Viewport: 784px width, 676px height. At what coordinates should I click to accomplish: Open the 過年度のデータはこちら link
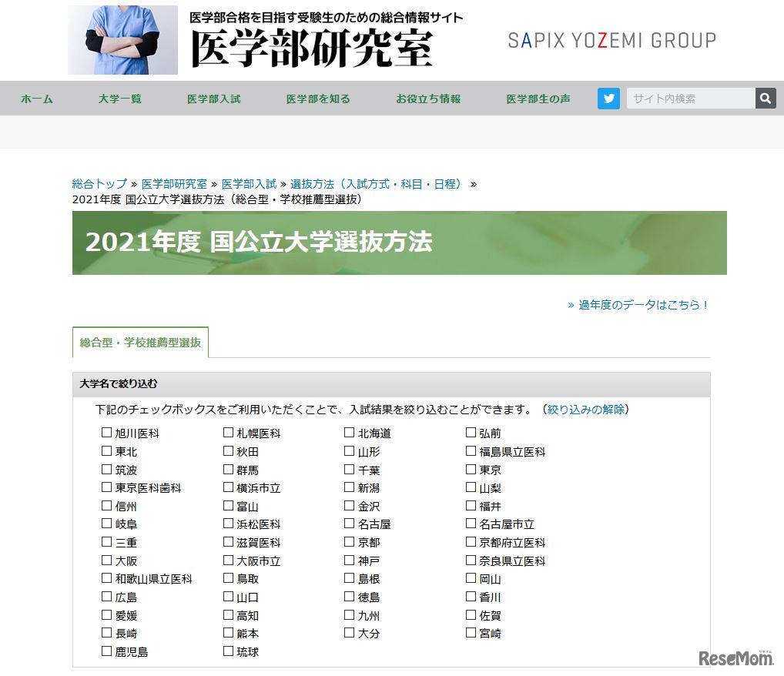point(642,305)
